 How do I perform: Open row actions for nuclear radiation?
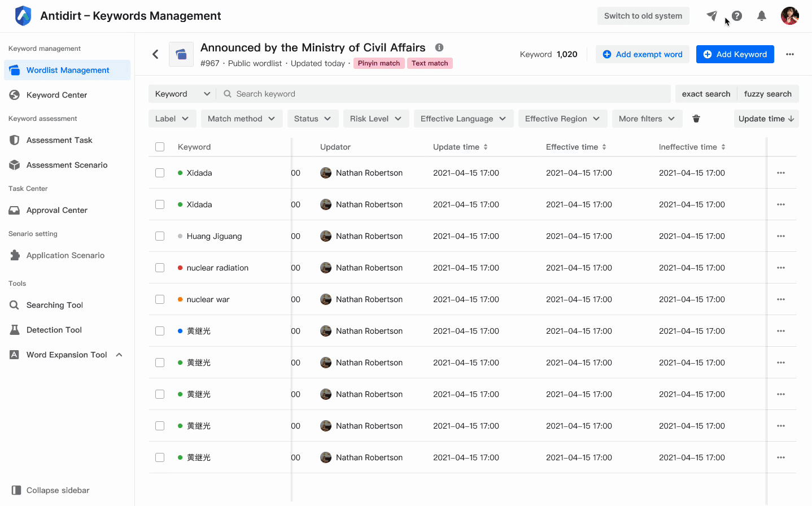[x=781, y=268]
